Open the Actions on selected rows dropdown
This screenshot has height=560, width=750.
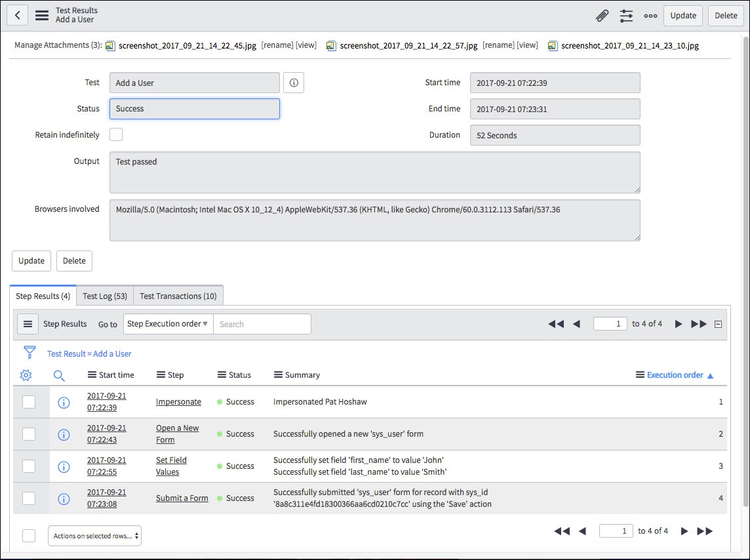point(94,536)
